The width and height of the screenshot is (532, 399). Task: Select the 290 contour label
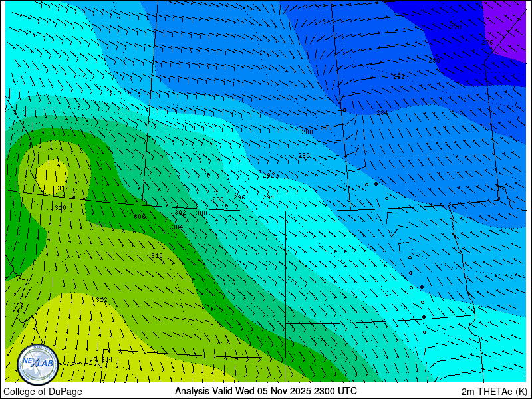pyautogui.click(x=304, y=156)
